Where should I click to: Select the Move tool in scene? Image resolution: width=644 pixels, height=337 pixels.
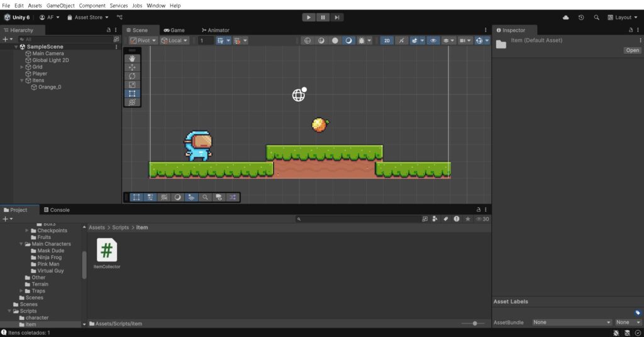click(132, 67)
